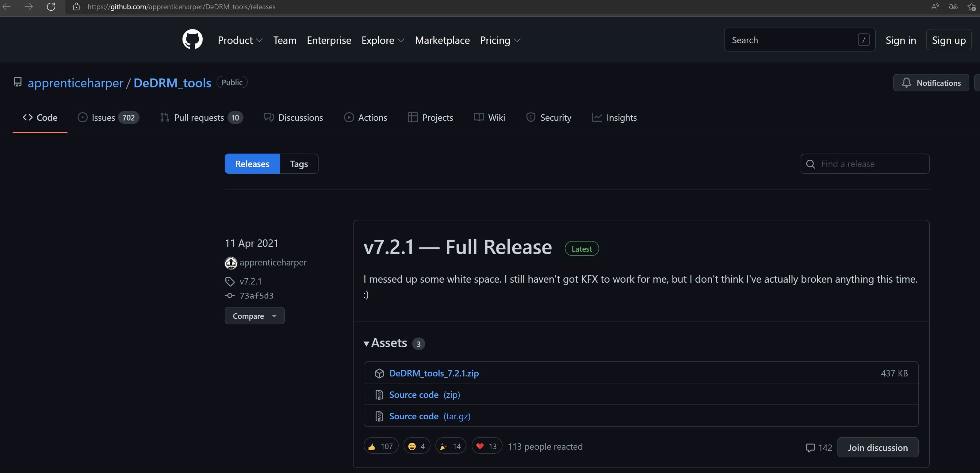Click the notifications bell icon
980x473 pixels.
point(906,82)
